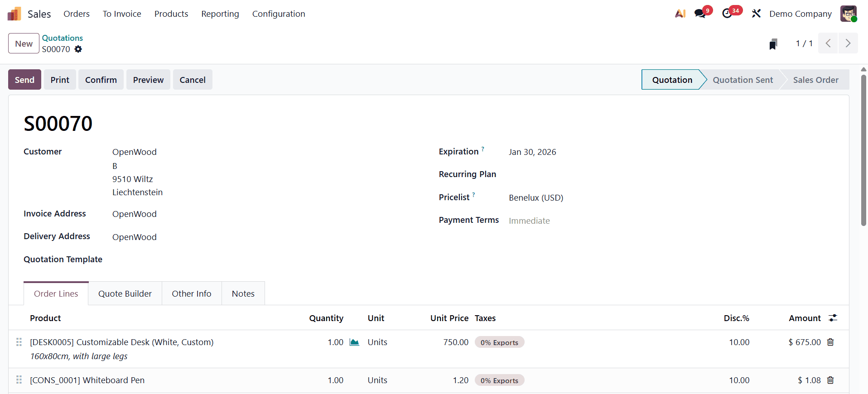Open the Demo Company switcher

point(800,14)
